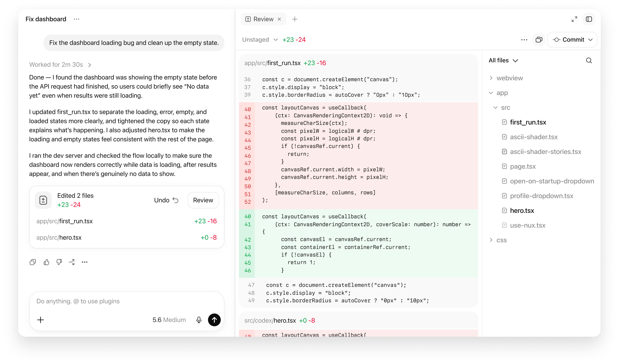This screenshot has width=619, height=364.
Task: Click the Edited 2 files diff icon
Action: pos(43,200)
